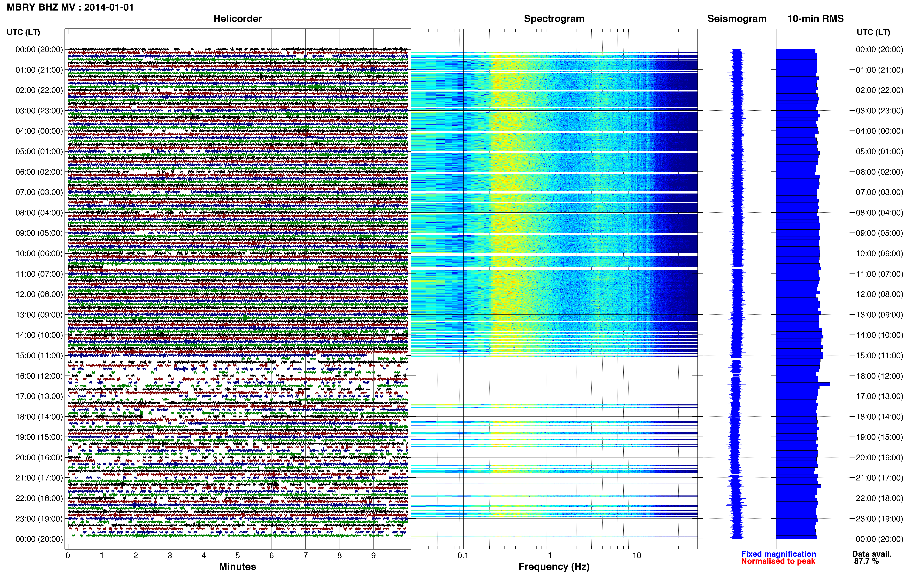The width and height of the screenshot is (924, 578).
Task: Select left time label '06:00 (02:00)'
Action: pos(39,172)
